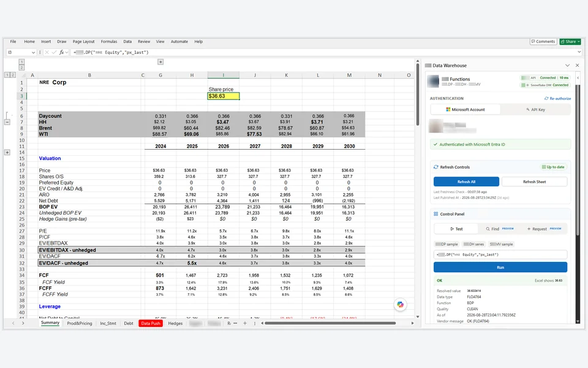
Task: Click the green check beside Authenticated message
Action: pos(435,144)
